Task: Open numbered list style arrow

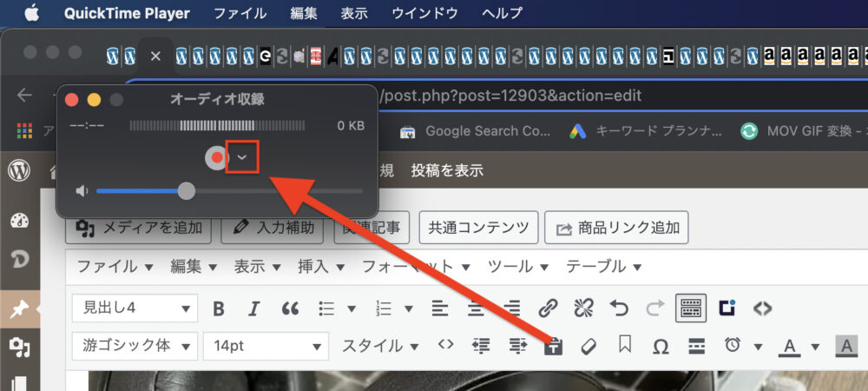Action: pos(409,308)
